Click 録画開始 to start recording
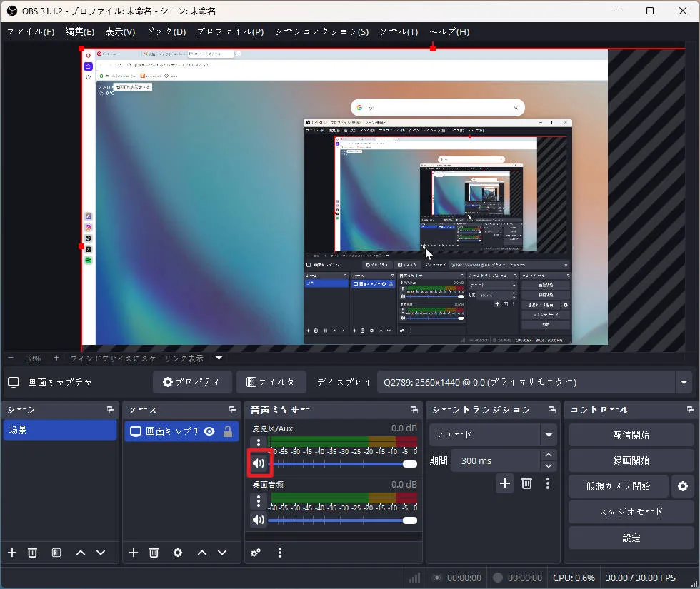Screen dimensions: 700x589 [631, 460]
